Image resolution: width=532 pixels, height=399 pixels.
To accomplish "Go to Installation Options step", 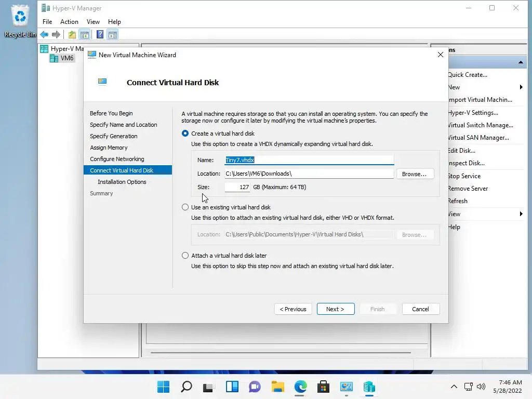I will (122, 182).
